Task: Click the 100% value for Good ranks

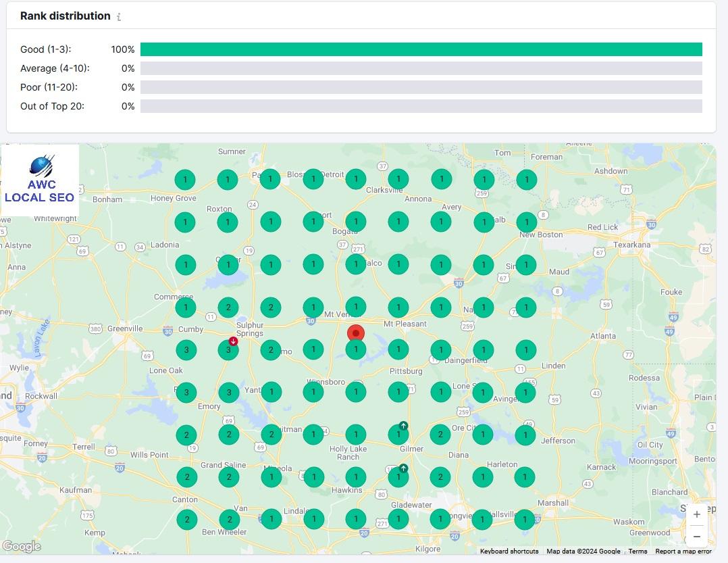Action: click(x=123, y=49)
